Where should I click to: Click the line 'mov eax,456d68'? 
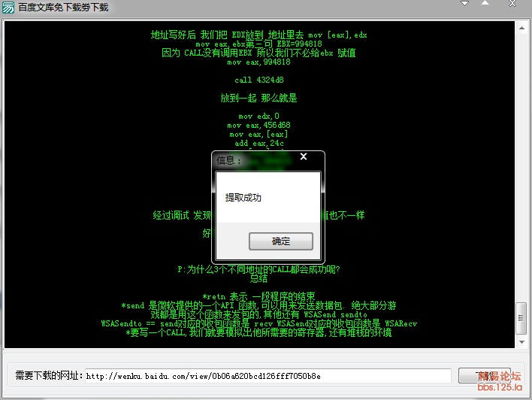[259, 126]
